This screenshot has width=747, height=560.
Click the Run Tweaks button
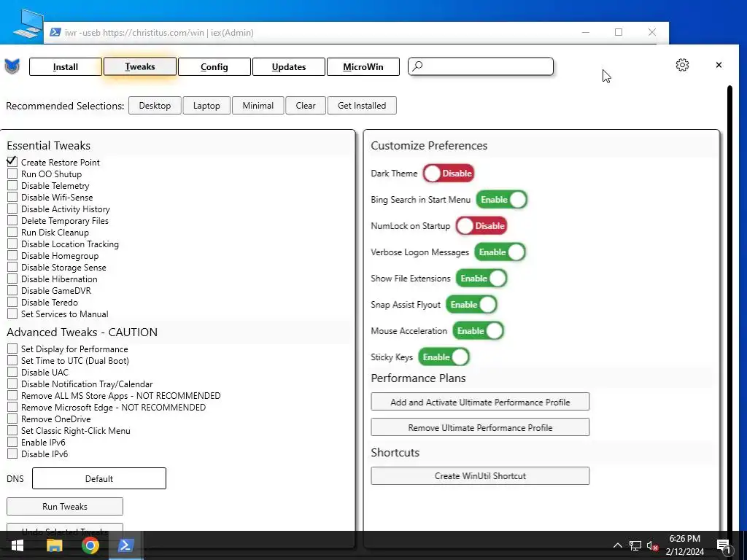pyautogui.click(x=65, y=506)
